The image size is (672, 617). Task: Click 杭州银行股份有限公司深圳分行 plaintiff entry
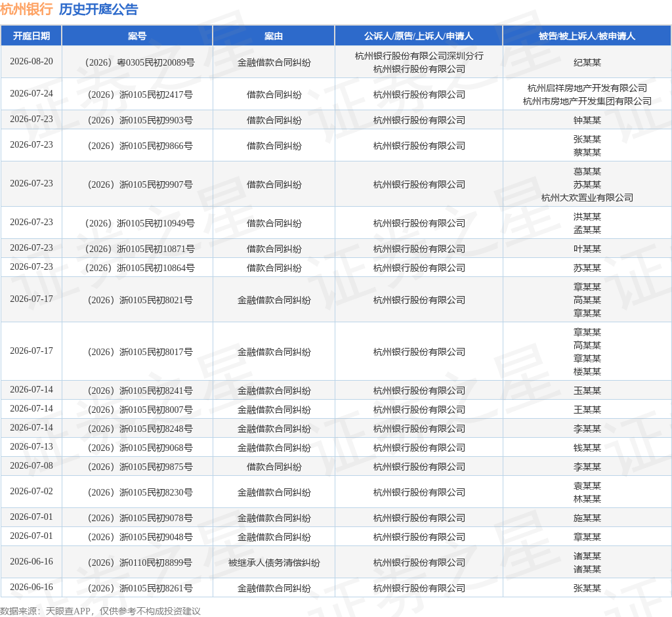pos(419,56)
